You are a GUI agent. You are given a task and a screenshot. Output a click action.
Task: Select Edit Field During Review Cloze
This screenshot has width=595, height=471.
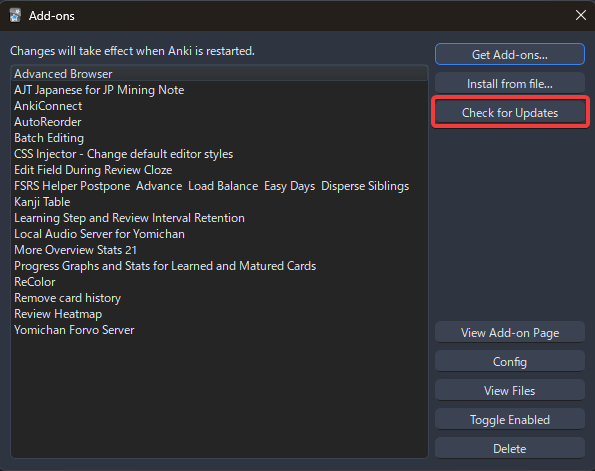(x=219, y=170)
